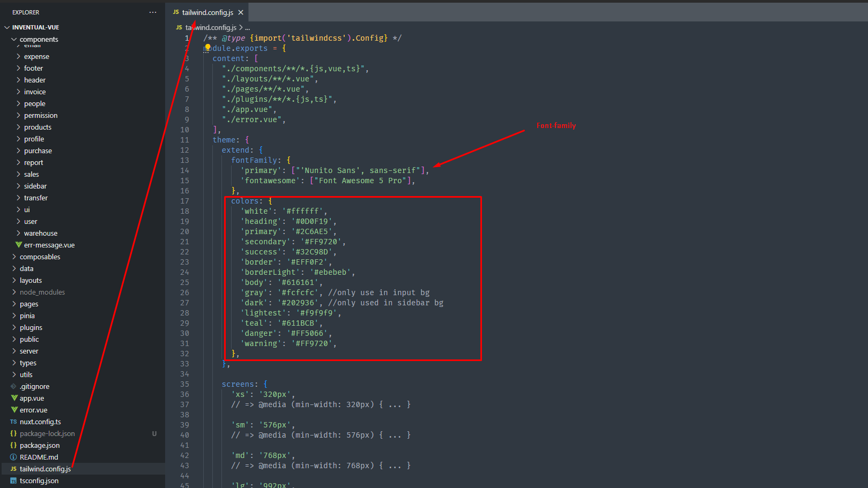Screen dimensions: 868x488
Task: Expand the permission folder
Action: 41,115
